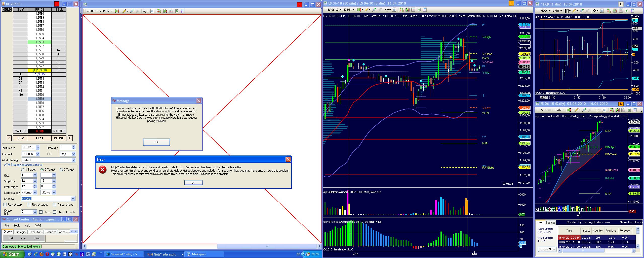Image resolution: width=644 pixels, height=258 pixels.
Task: Enable the Rev at target checkbox
Action: click(29, 205)
